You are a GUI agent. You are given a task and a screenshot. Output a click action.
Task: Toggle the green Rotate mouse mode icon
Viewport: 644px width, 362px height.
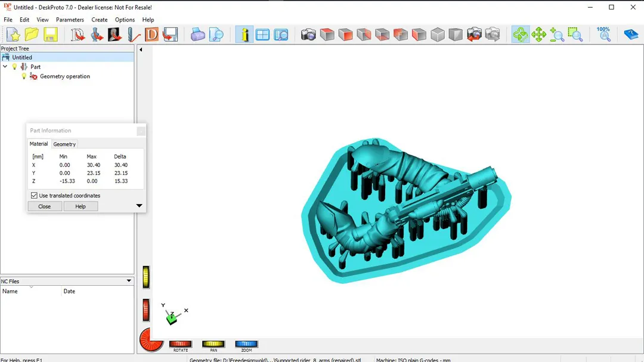521,35
